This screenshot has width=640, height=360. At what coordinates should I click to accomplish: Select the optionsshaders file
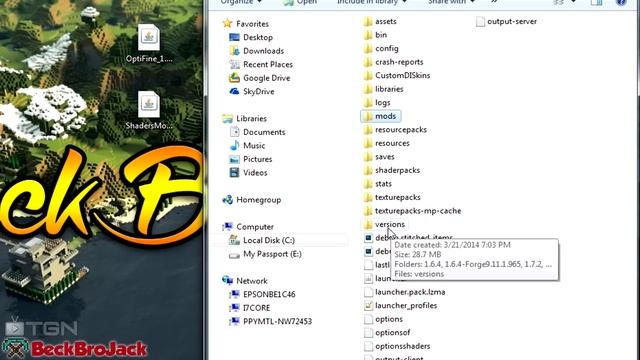click(397, 345)
